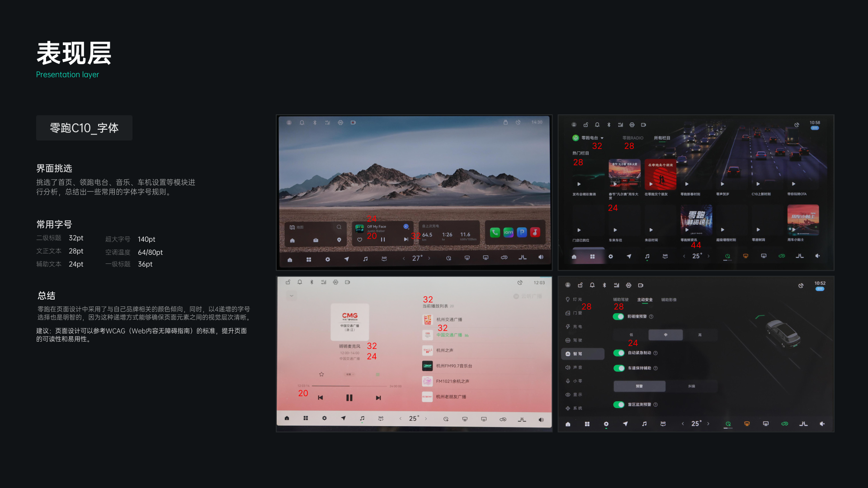Open the blue parking P app
The height and width of the screenshot is (488, 868).
(522, 232)
